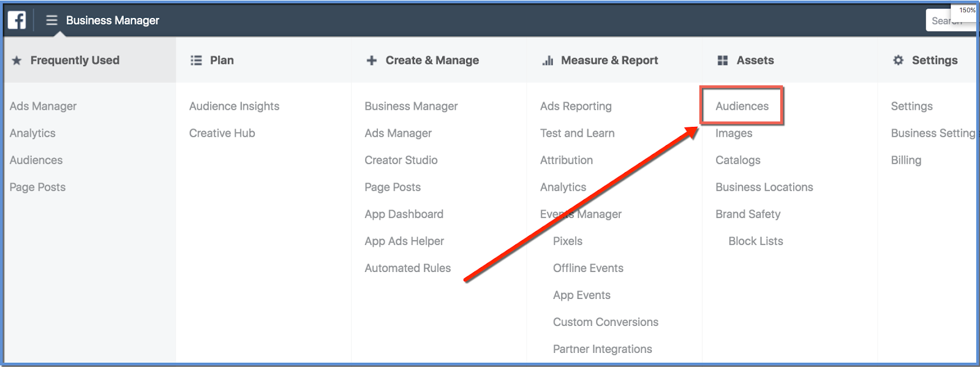Open Business Settings

933,133
